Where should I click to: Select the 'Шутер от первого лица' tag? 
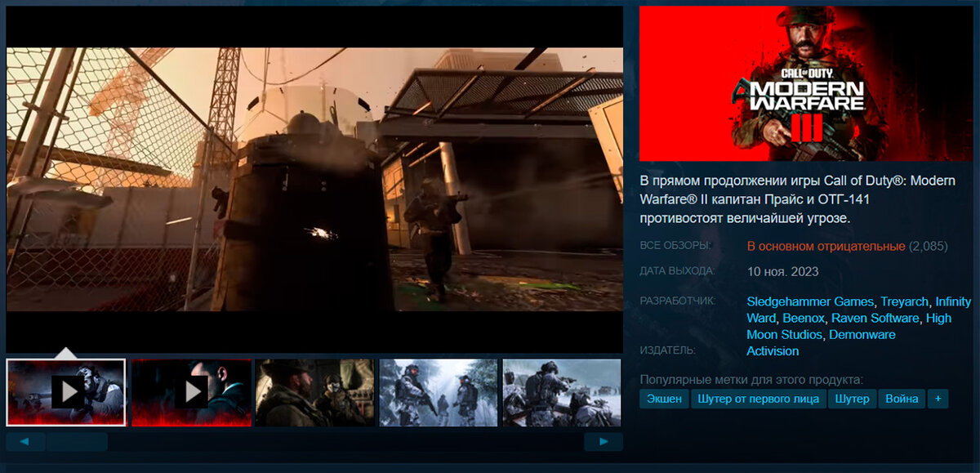click(758, 399)
